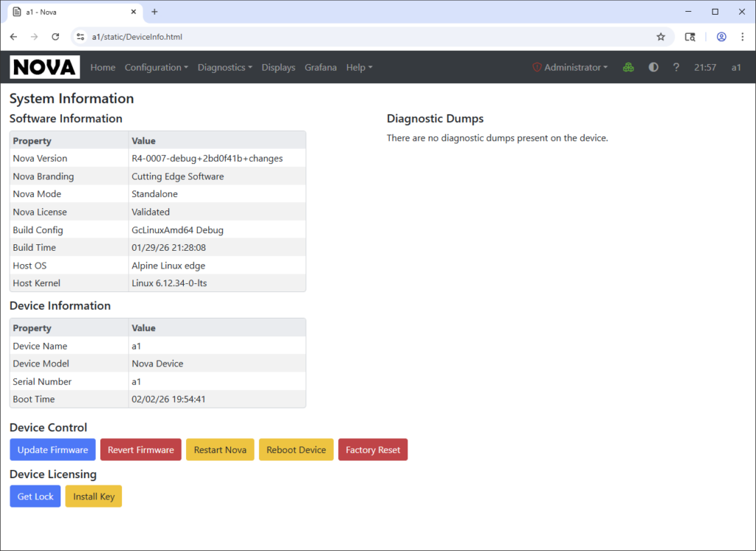The image size is (756, 551).
Task: Expand the Configuration dropdown menu
Action: [156, 67]
